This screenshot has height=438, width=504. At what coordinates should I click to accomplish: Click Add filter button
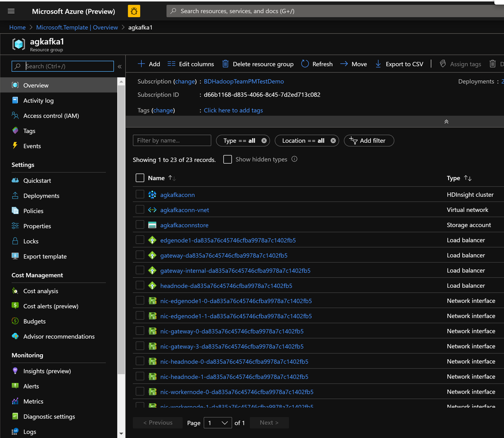[x=369, y=140]
